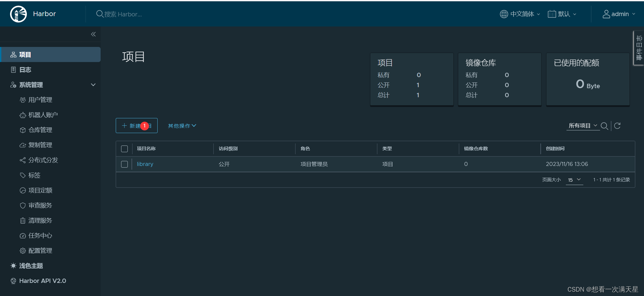Click the 系统管理 admin icon
The height and width of the screenshot is (296, 644).
(13, 85)
